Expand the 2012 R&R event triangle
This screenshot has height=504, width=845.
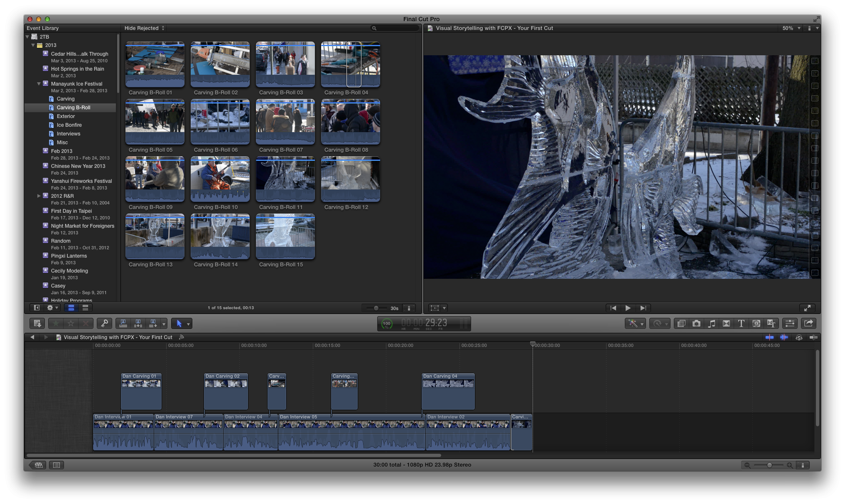pos(39,196)
